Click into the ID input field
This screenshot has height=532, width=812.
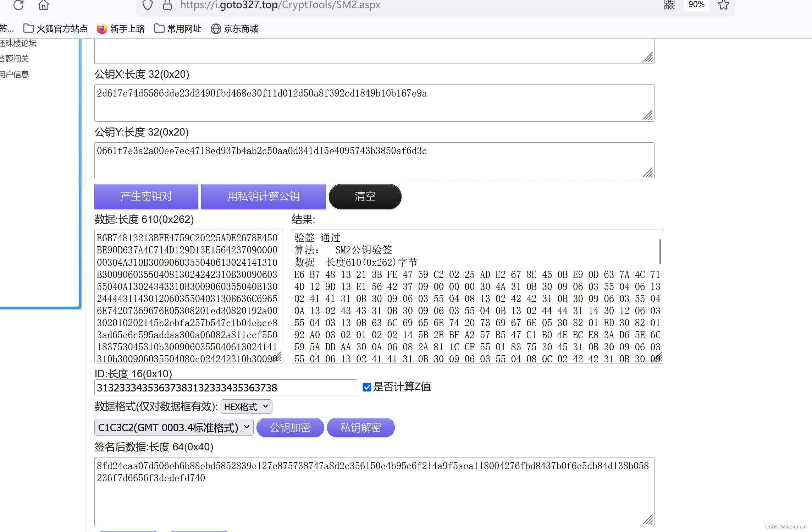click(226, 388)
